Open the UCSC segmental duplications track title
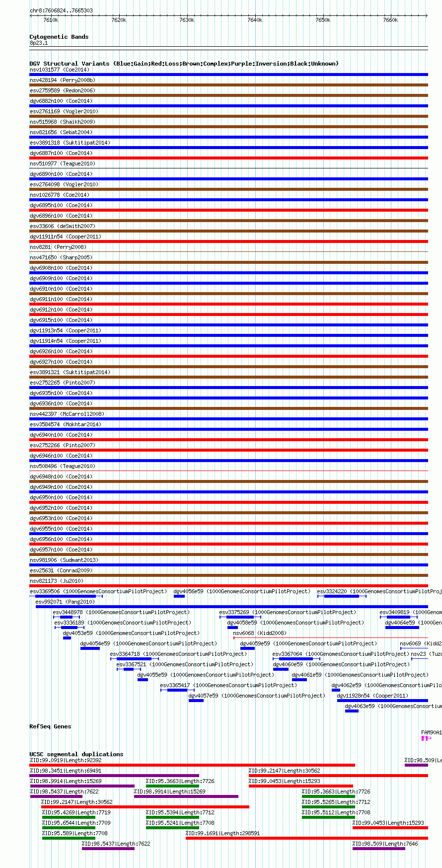This screenshot has height=868, width=442. (76, 754)
